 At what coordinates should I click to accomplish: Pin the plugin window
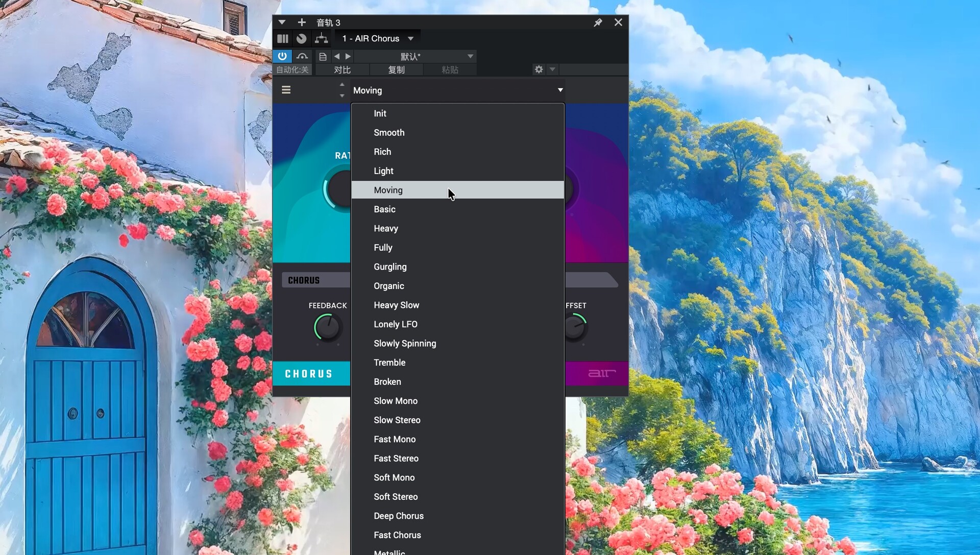[598, 22]
